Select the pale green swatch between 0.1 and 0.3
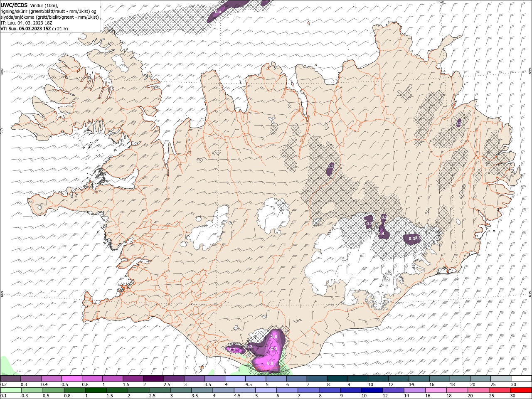Image resolution: width=532 pixels, height=399 pixels. click(x=11, y=390)
